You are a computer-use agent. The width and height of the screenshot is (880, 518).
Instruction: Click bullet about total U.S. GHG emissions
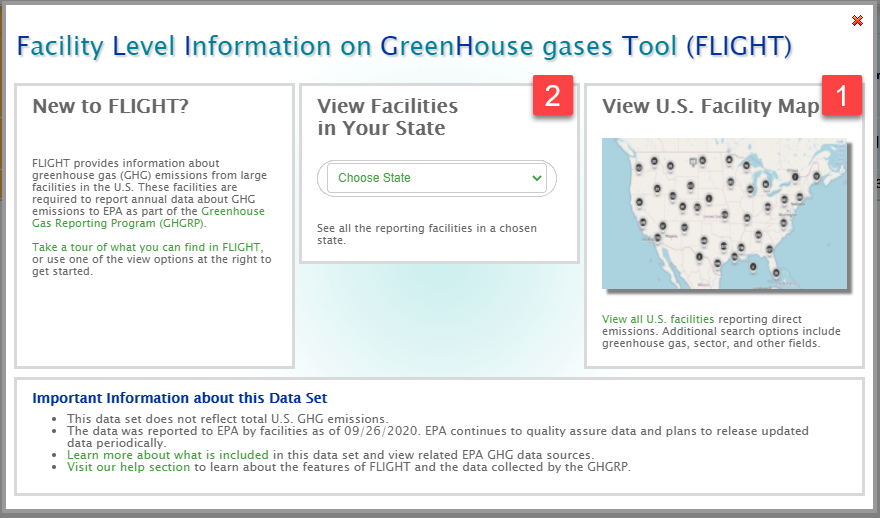coord(228,419)
